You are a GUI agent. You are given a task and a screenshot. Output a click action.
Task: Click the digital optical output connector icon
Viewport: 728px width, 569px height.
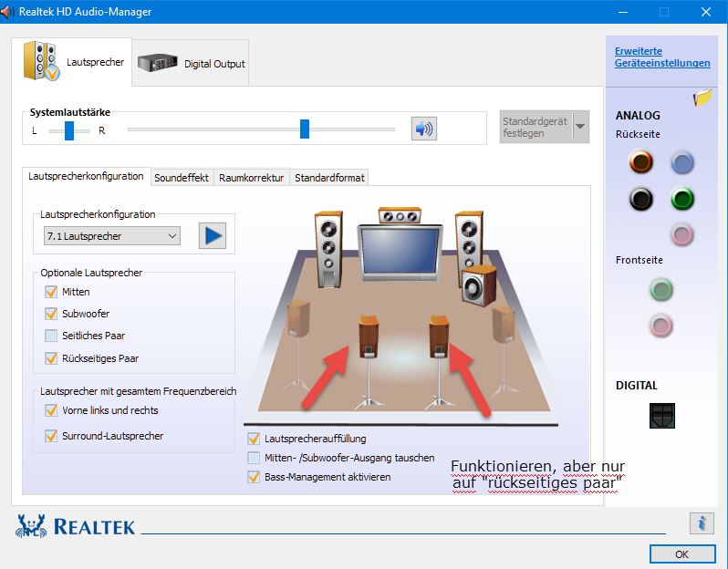tap(662, 416)
